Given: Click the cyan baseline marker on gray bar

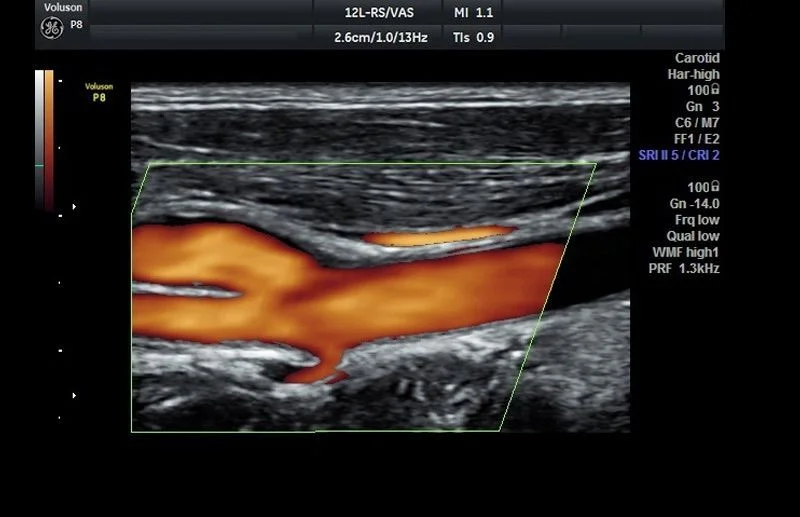Looking at the screenshot, I should coord(39,165).
